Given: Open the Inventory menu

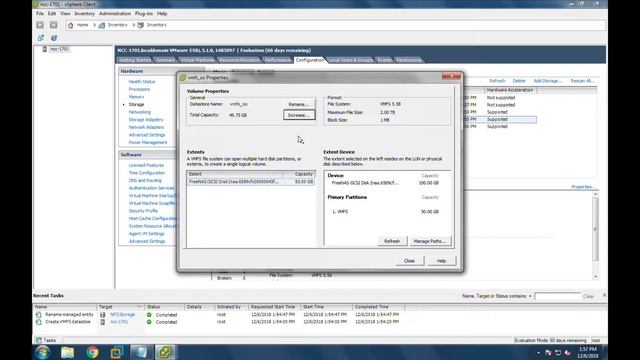Looking at the screenshot, I should click(84, 13).
